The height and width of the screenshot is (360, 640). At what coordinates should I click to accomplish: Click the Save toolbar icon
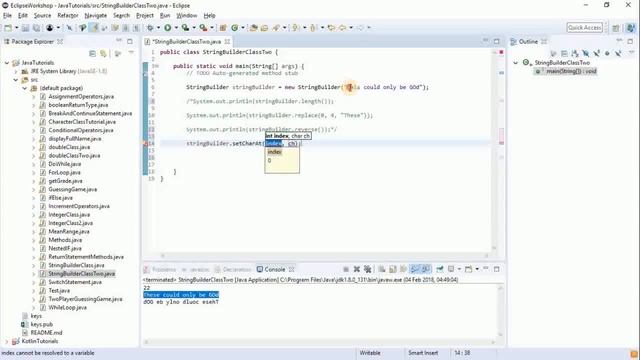pos(25,28)
